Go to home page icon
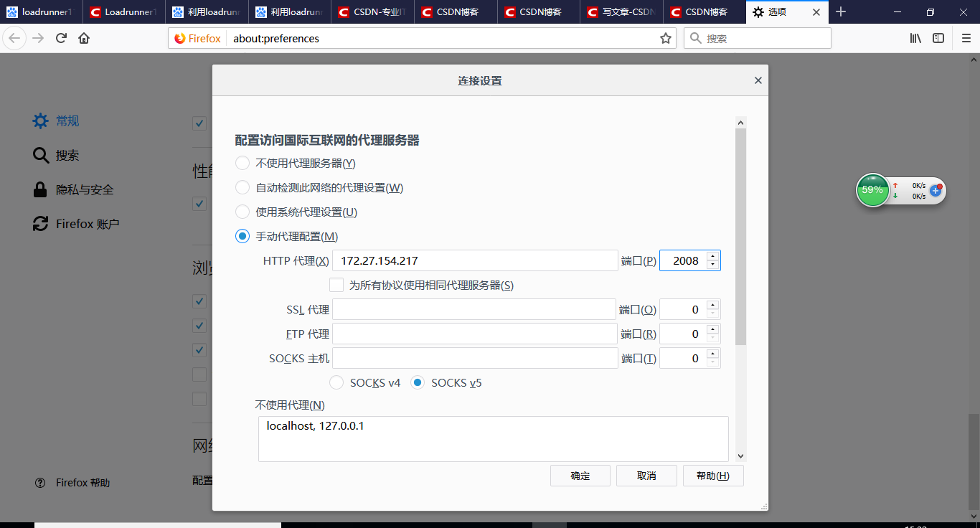 pos(84,38)
